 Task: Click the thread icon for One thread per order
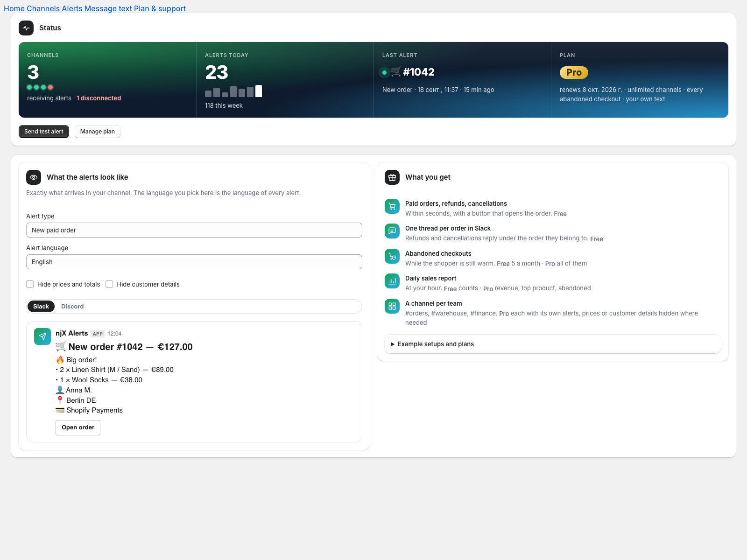point(392,231)
